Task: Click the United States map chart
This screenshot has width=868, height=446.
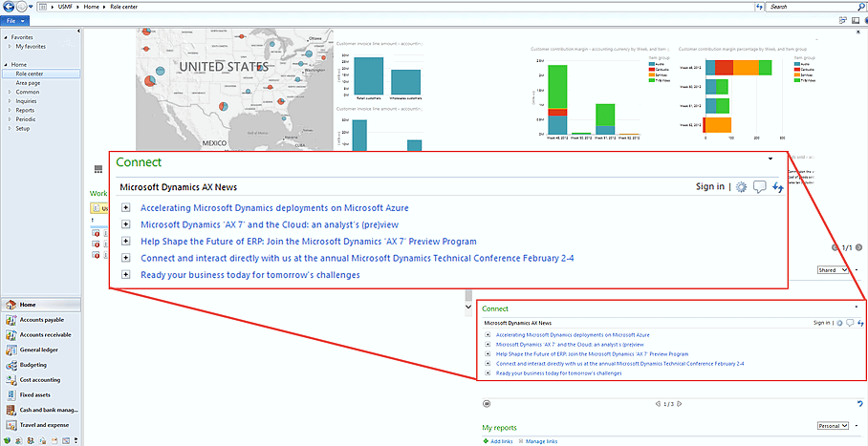Action: pyautogui.click(x=235, y=89)
